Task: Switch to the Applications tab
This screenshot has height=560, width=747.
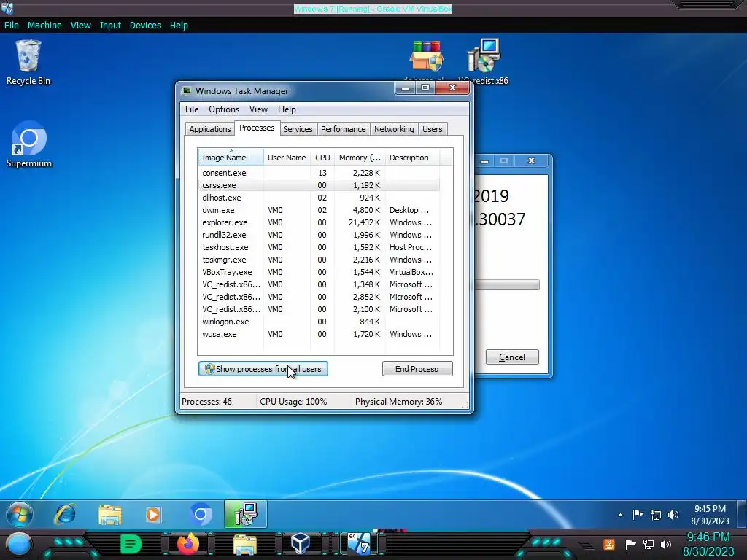Action: [209, 129]
